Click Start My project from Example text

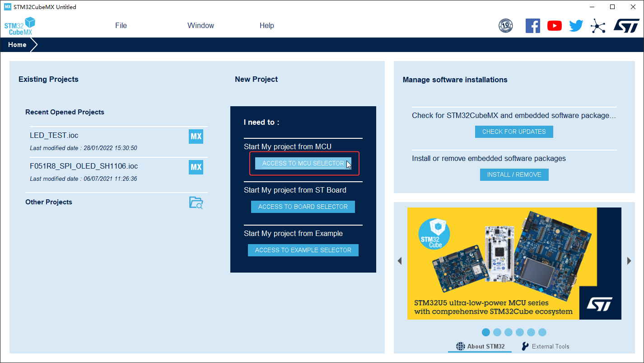(293, 233)
